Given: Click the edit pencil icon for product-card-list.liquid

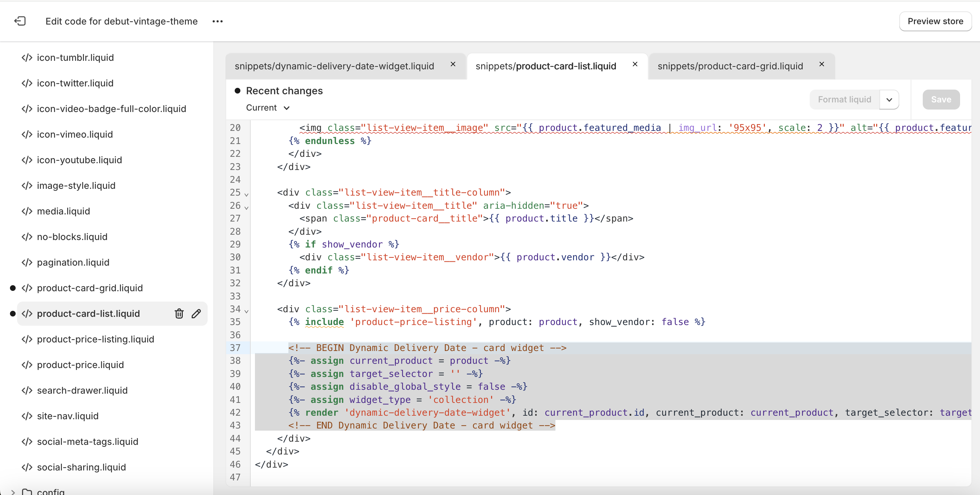Looking at the screenshot, I should point(196,313).
